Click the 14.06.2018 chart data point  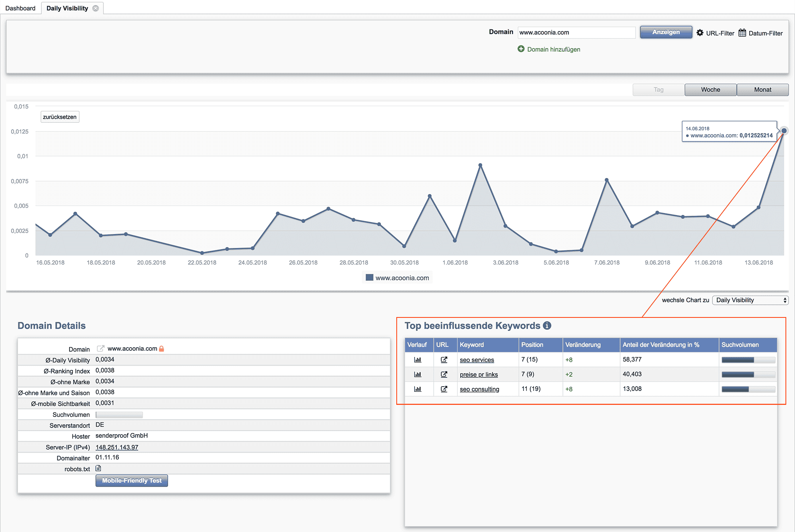pos(784,130)
